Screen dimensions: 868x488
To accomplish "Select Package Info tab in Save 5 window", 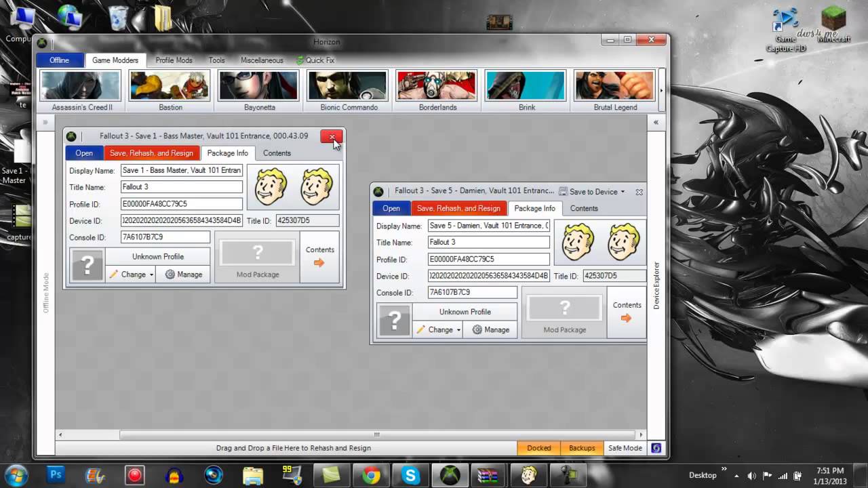I will 535,209.
